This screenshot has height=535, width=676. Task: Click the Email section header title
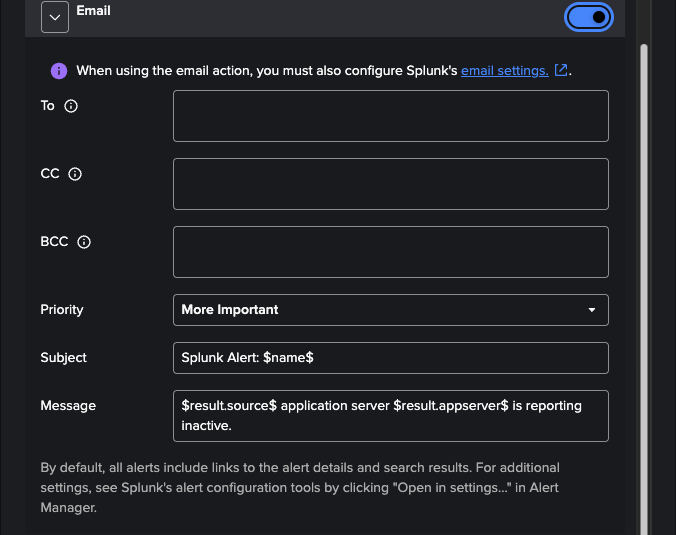coord(93,11)
